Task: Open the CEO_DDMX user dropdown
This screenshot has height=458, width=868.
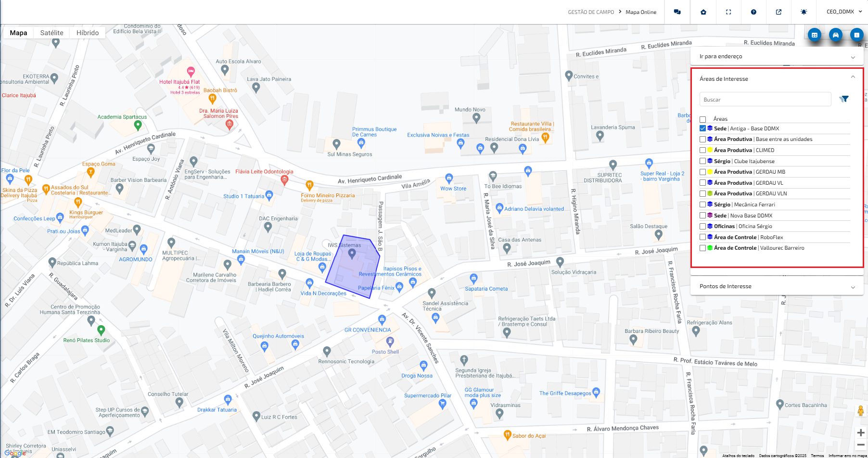Action: [x=844, y=12]
